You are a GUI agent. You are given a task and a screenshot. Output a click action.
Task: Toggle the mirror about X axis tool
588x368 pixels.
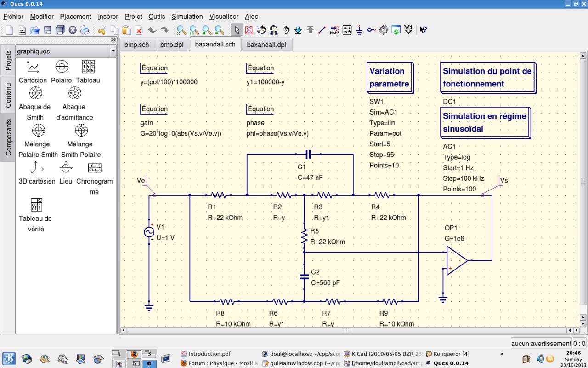[261, 30]
